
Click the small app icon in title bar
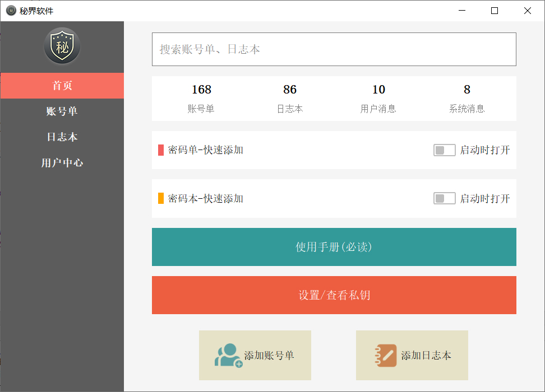click(x=11, y=11)
